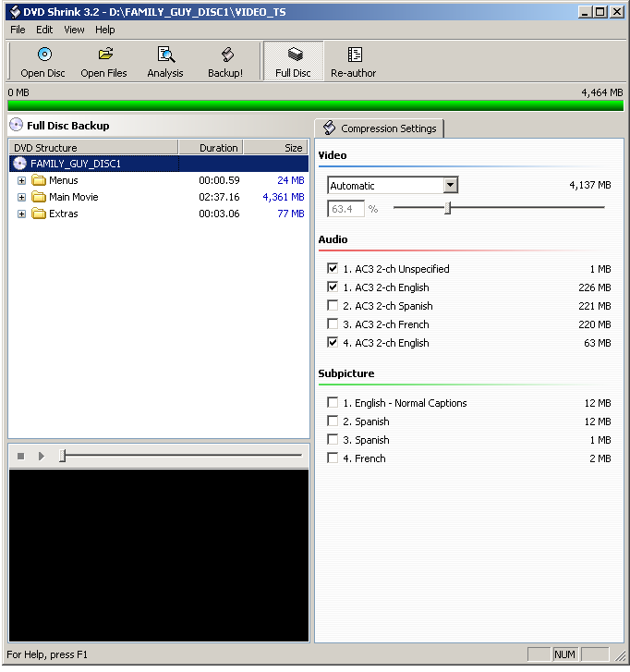
Task: Click the green disc size bar
Action: coord(315,105)
